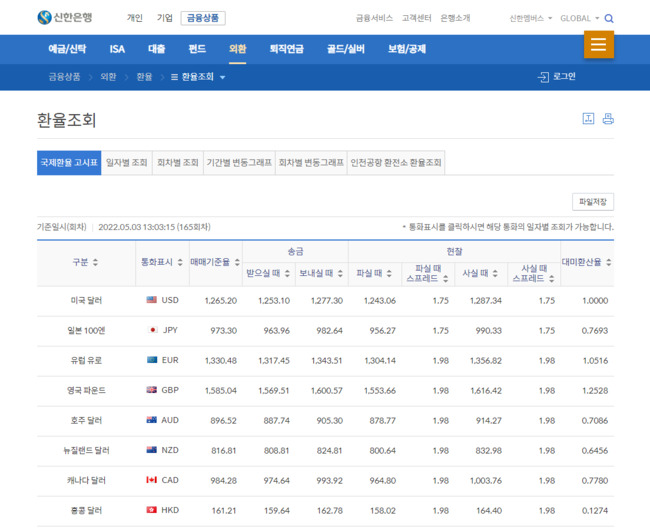Image resolution: width=650 pixels, height=530 pixels.
Task: Expand the 신한멤버스 dropdown
Action: click(530, 18)
